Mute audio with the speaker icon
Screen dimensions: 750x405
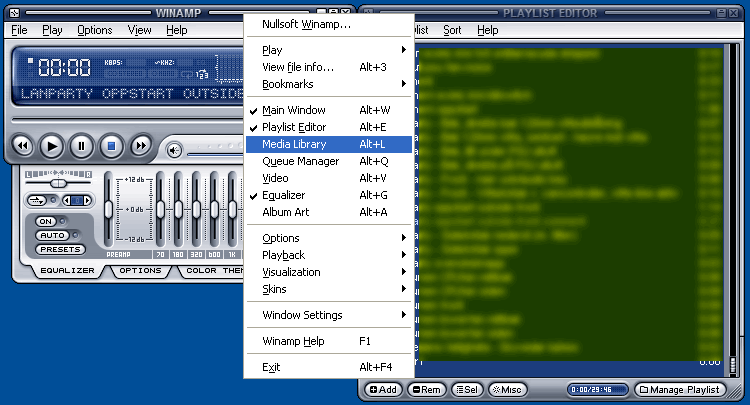174,151
